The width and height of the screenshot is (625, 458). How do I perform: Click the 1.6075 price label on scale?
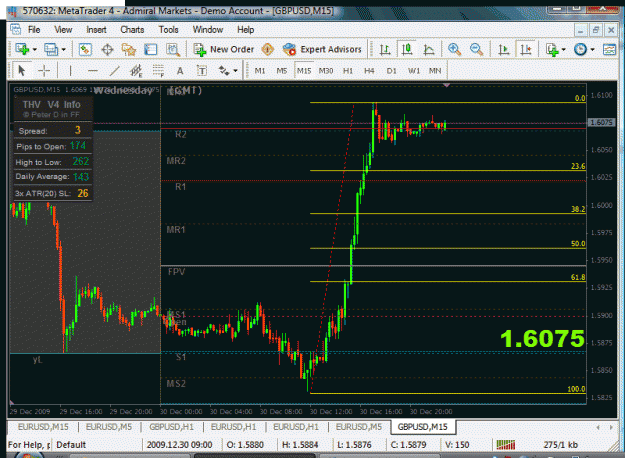[x=601, y=123]
